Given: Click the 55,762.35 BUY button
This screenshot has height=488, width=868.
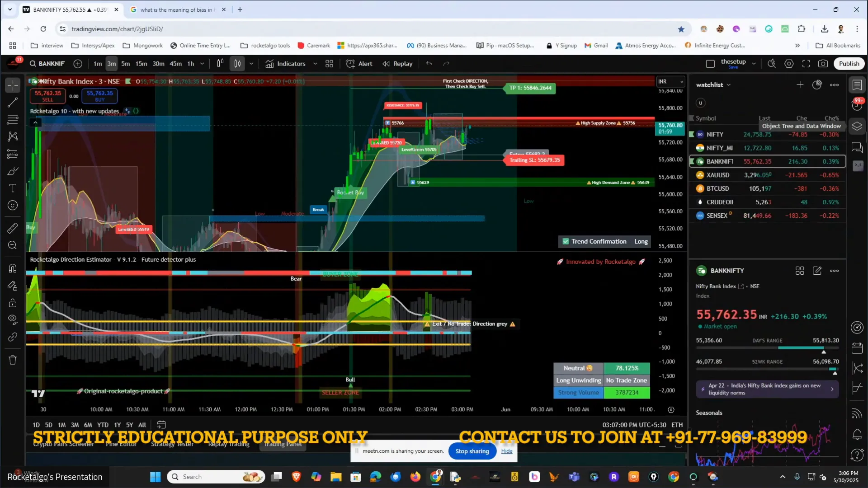Looking at the screenshot, I should tap(100, 96).
